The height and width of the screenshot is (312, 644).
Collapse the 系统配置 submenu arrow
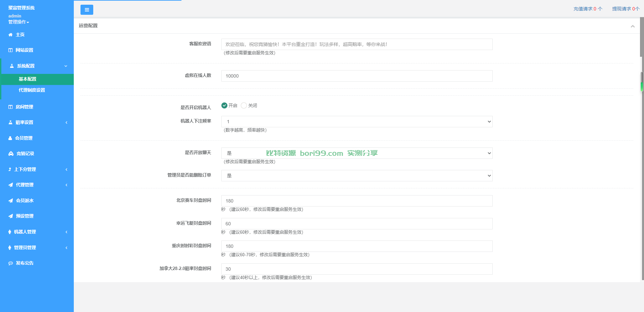click(x=66, y=66)
